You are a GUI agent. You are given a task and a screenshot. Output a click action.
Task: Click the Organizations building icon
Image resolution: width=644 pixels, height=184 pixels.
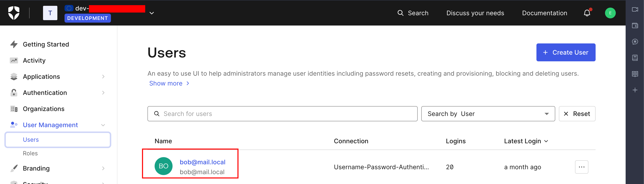[x=14, y=109]
